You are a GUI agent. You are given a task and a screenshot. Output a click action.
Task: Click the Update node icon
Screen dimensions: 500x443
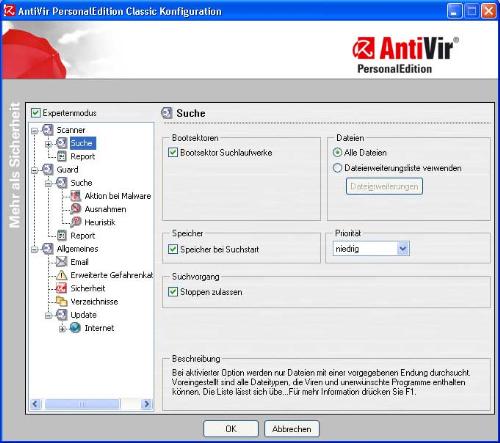pyautogui.click(x=62, y=315)
